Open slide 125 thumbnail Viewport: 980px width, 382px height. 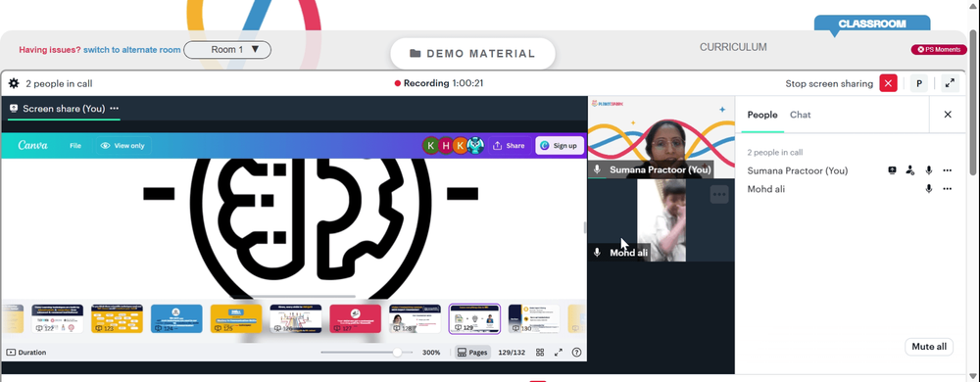coord(235,318)
